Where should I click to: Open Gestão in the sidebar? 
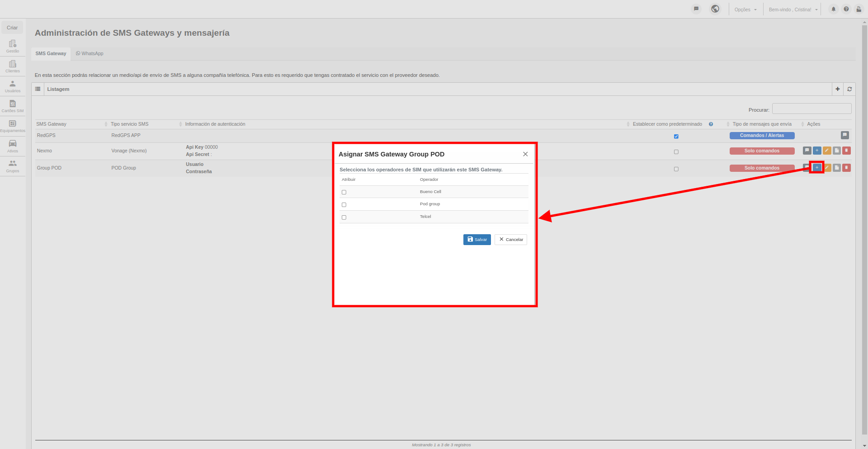click(13, 46)
